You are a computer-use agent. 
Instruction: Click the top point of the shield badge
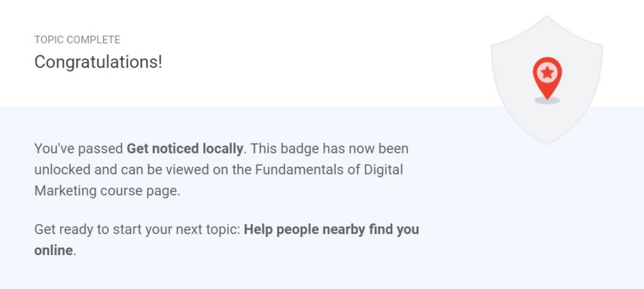click(547, 18)
